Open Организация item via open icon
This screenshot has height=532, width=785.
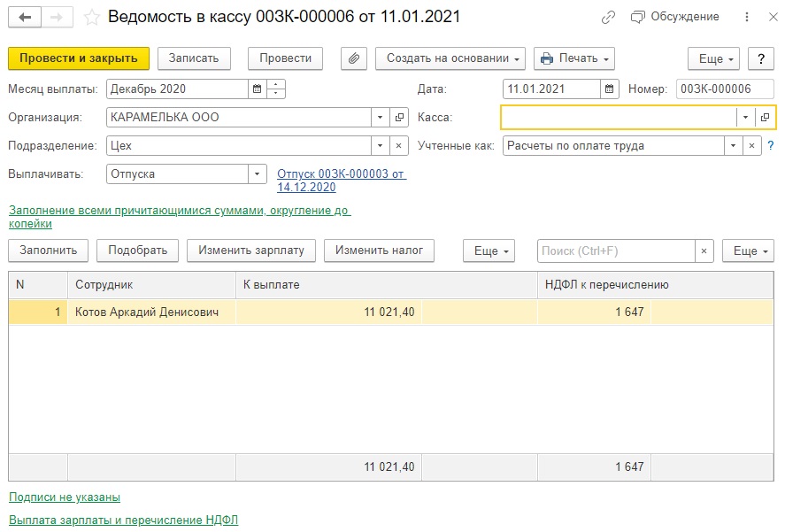399,117
